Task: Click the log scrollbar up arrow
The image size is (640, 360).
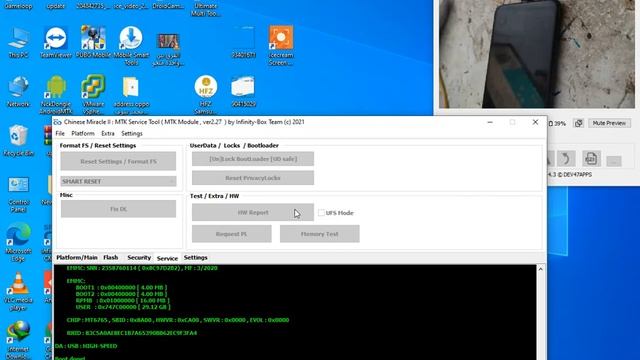Action: [x=541, y=269]
